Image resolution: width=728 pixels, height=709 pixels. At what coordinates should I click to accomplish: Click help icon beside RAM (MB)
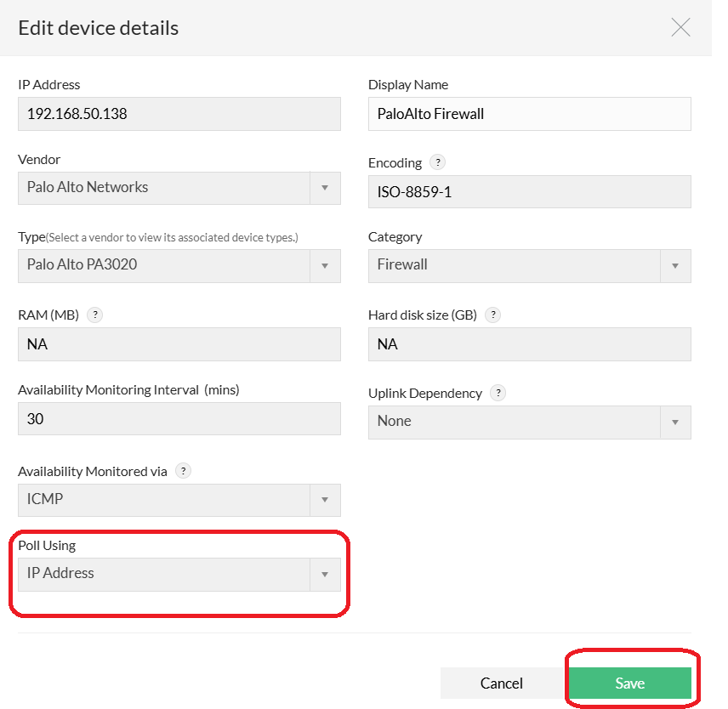click(95, 315)
